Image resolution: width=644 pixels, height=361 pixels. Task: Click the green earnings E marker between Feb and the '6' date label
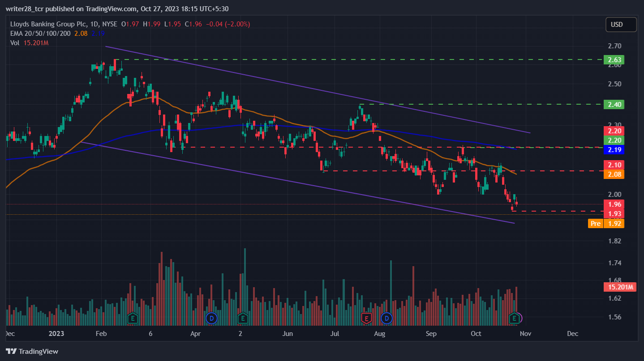(x=132, y=319)
